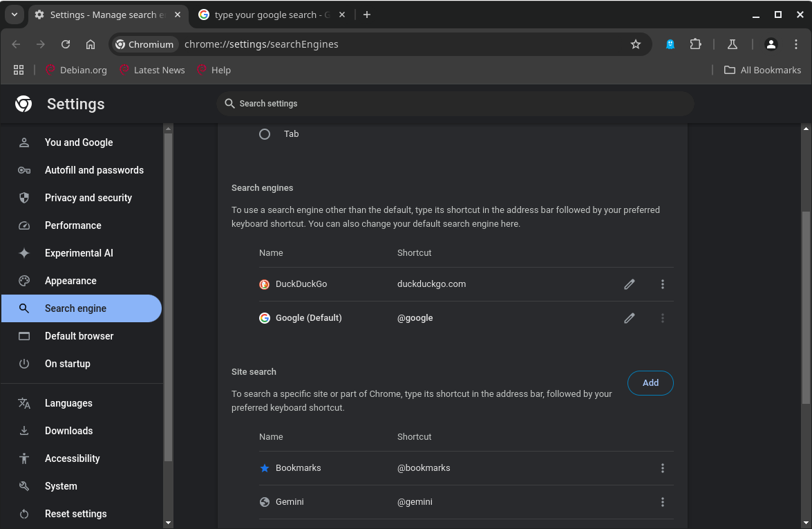Open the Chrome Labs flask icon
Viewport: 812px width, 529px height.
(733, 44)
